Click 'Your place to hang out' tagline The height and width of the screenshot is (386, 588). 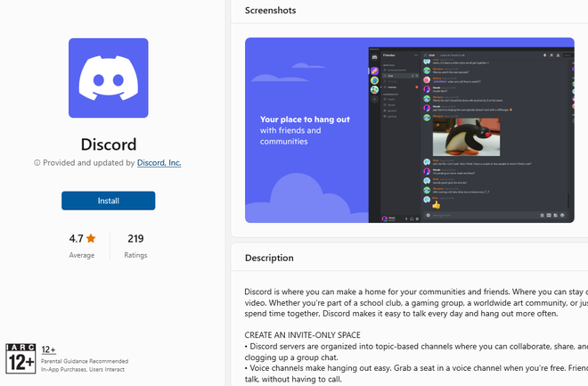pos(305,119)
